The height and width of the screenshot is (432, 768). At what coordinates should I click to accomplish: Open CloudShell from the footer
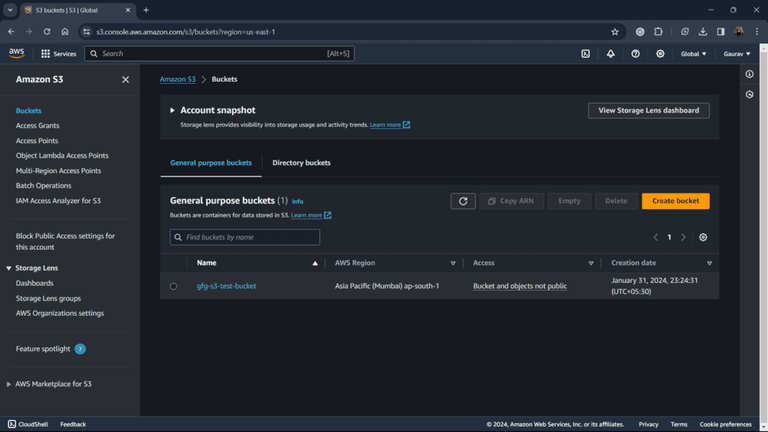(x=28, y=424)
